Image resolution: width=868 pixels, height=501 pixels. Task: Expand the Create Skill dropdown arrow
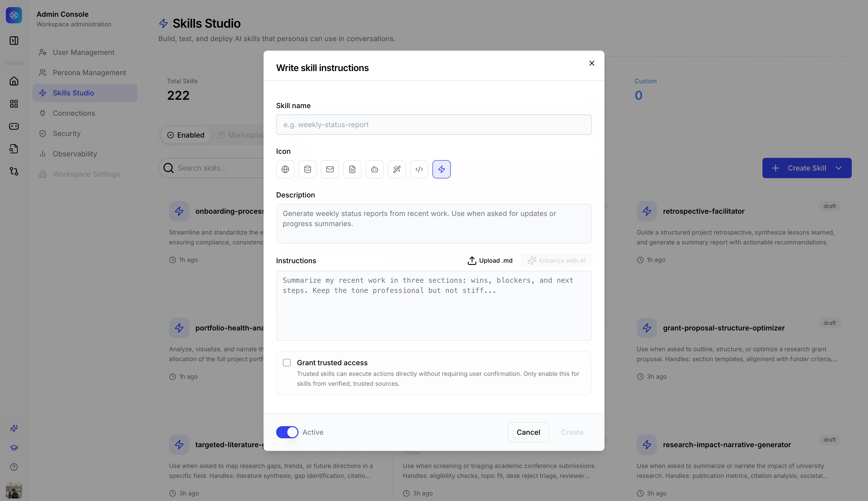click(838, 168)
